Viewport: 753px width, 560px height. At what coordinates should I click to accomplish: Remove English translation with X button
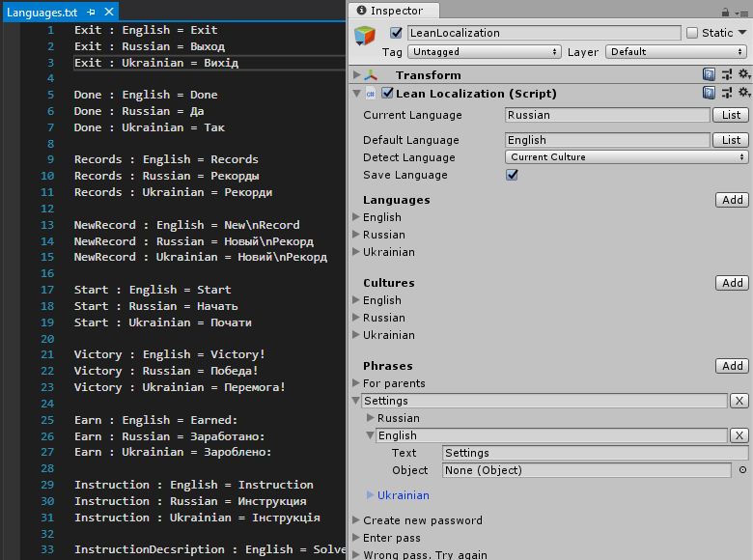(739, 435)
